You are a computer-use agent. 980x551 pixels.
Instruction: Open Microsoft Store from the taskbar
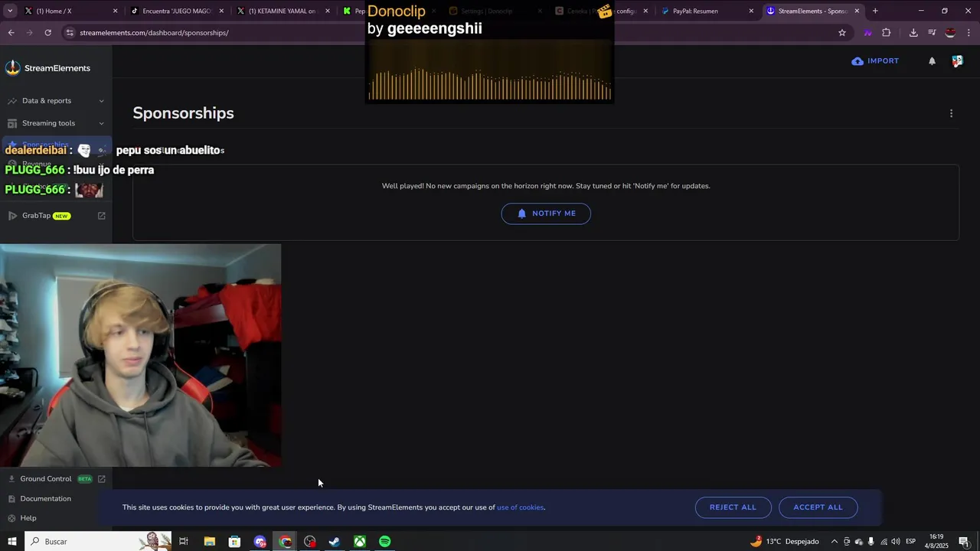[234, 542]
